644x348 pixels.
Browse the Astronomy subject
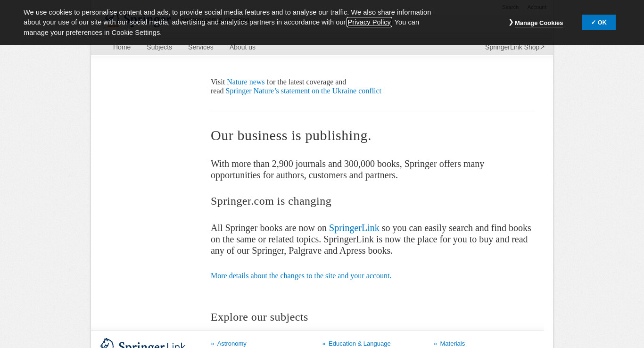pos(231,344)
